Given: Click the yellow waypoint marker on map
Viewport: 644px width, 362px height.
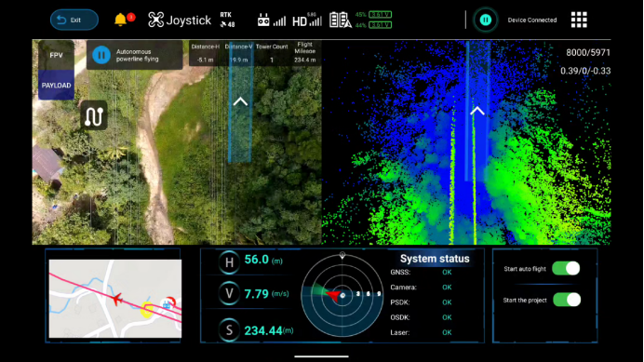Looking at the screenshot, I should coord(147,310).
